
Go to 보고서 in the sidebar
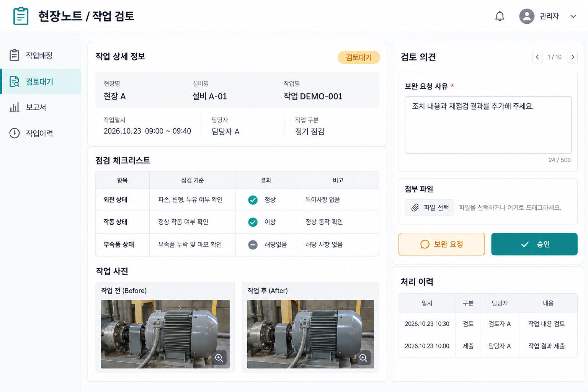[41, 107]
